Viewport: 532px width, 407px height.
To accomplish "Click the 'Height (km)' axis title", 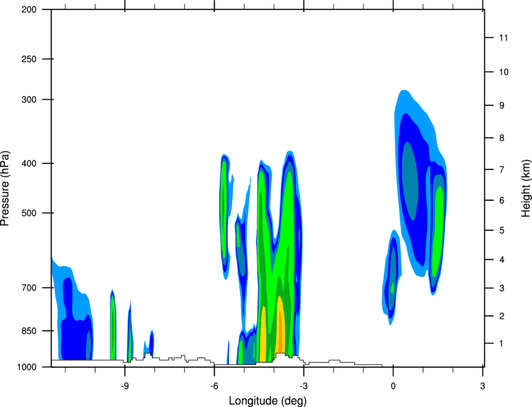I will [526, 188].
